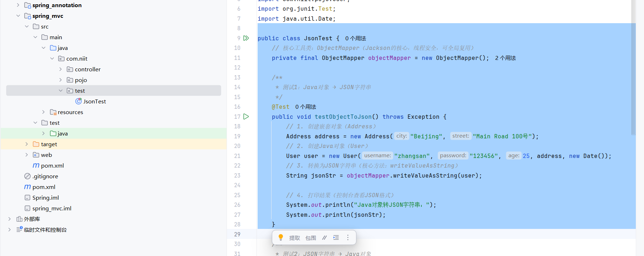The width and height of the screenshot is (644, 256).
Task: Open the lightbulb quick-fix icon
Action: 281,237
